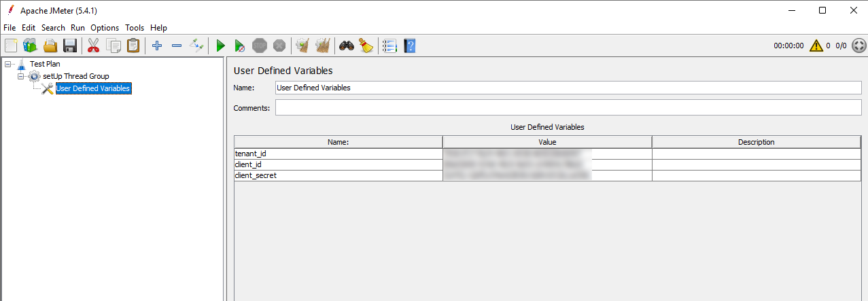868x301 pixels.
Task: Select the tenant_id name cell
Action: tap(338, 154)
